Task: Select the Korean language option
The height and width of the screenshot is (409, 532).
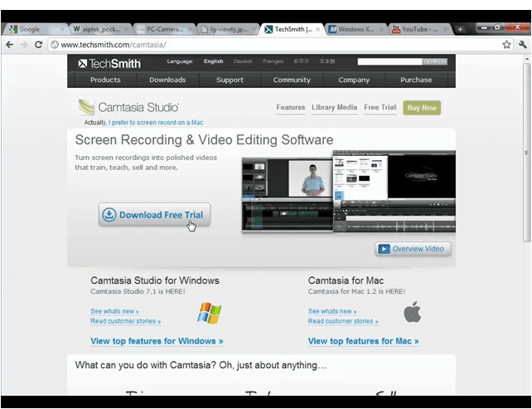Action: point(302,61)
